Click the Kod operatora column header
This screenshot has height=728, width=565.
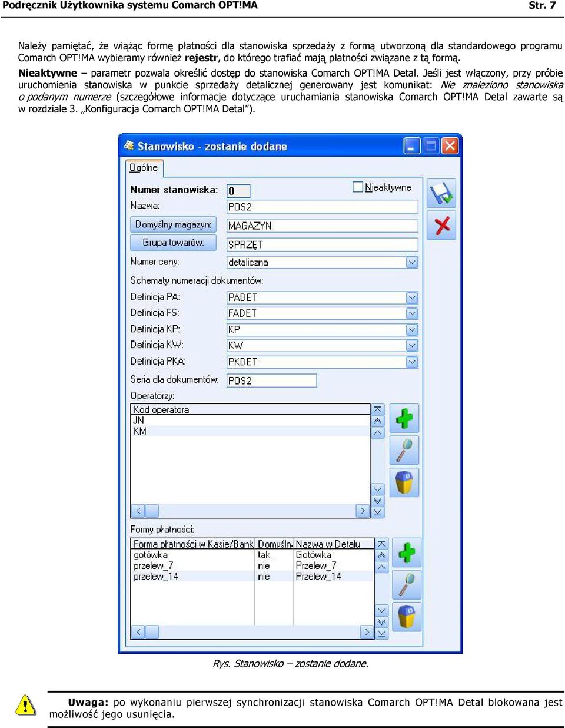[250, 409]
